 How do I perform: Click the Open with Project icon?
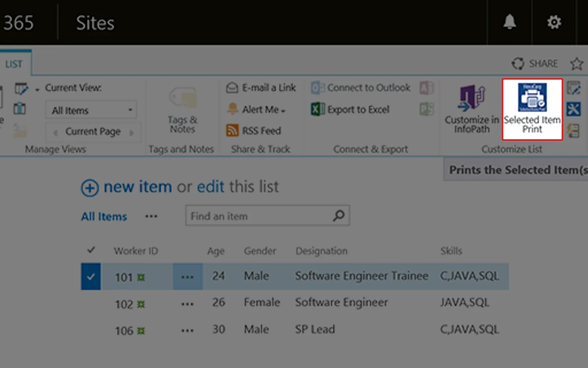click(427, 109)
